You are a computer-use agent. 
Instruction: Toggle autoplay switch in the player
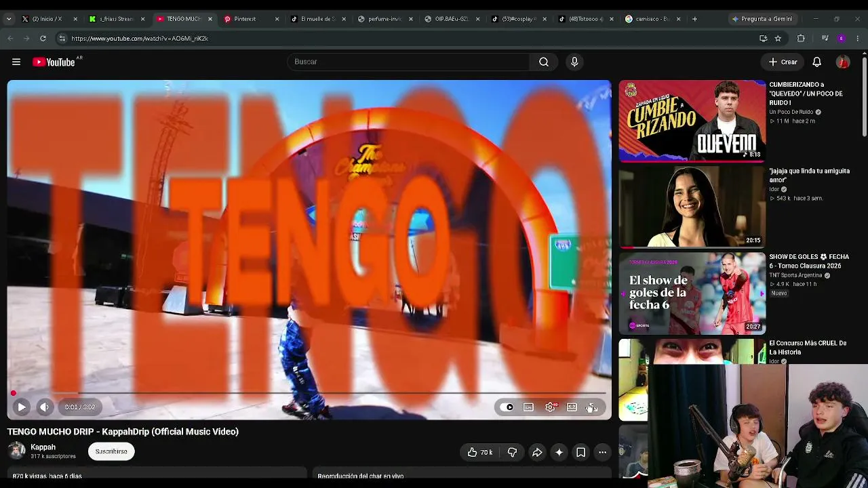[509, 407]
